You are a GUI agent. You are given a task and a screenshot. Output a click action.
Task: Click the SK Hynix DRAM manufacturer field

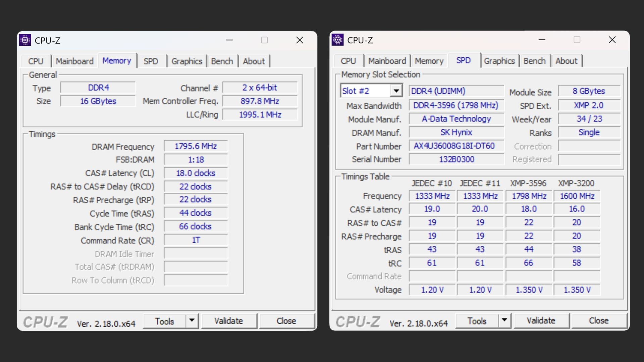click(x=456, y=132)
